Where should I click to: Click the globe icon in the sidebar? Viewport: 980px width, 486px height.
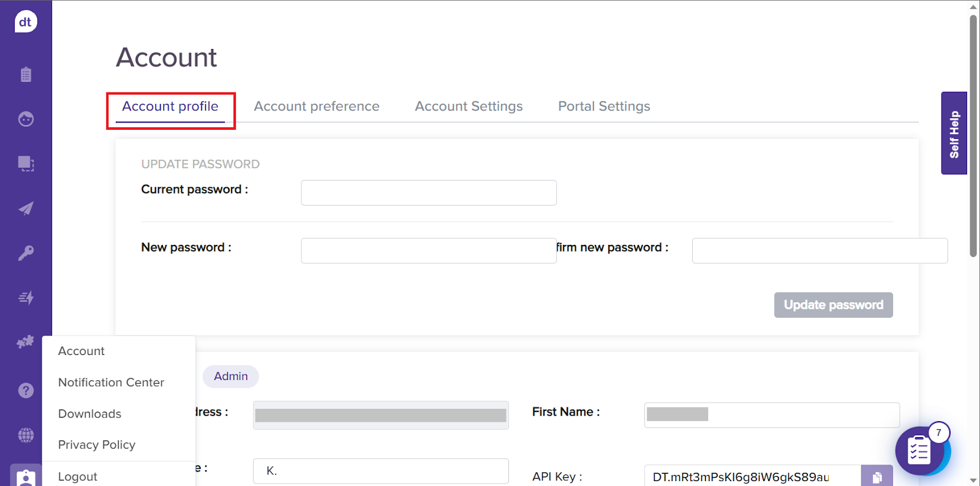coord(26,435)
